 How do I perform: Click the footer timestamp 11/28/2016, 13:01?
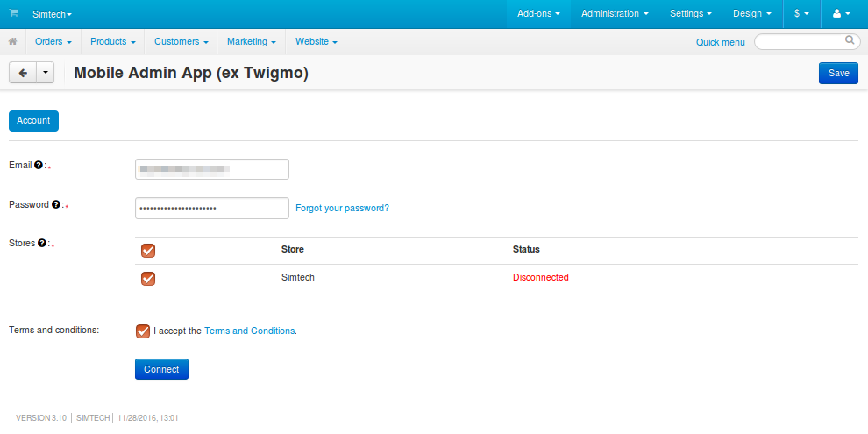pyautogui.click(x=148, y=418)
